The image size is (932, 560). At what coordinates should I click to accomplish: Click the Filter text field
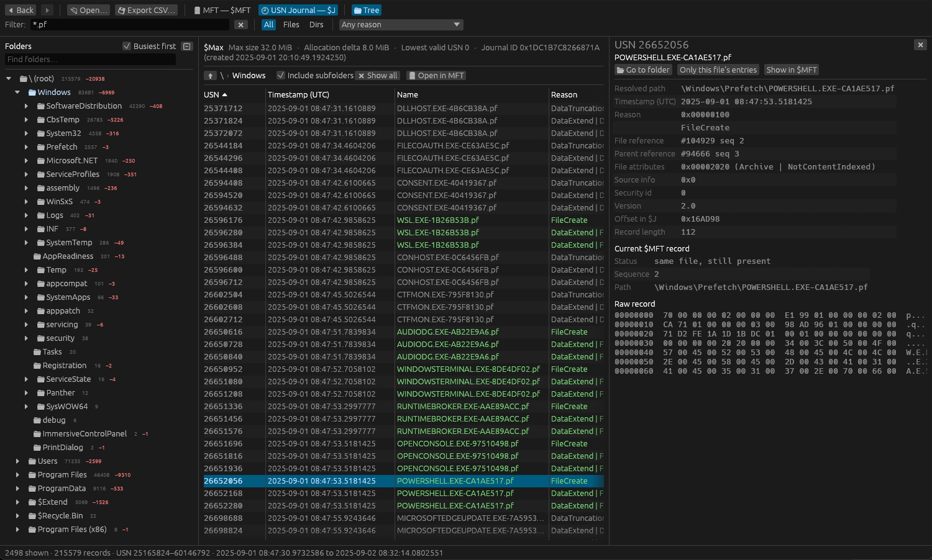coord(130,25)
